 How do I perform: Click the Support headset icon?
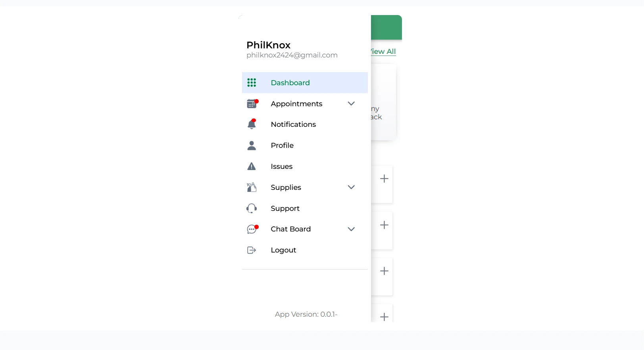pyautogui.click(x=252, y=208)
